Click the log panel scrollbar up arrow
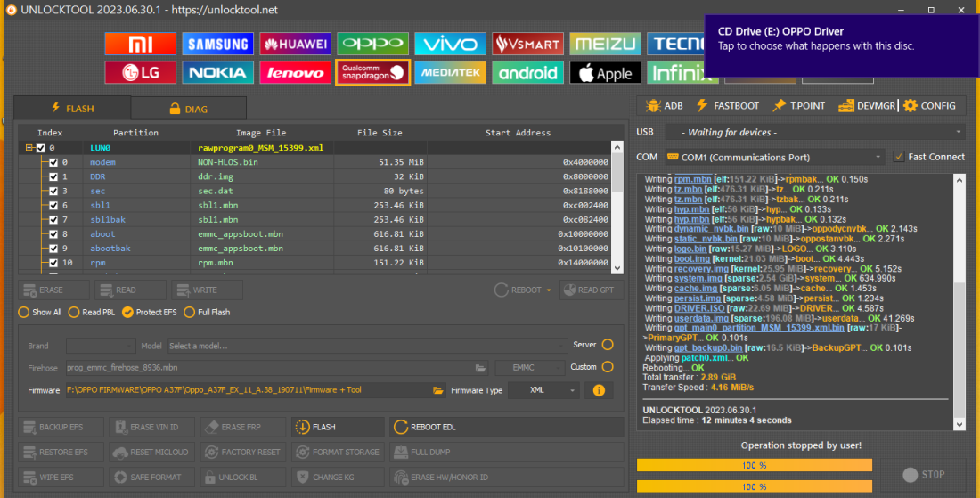 click(x=960, y=180)
